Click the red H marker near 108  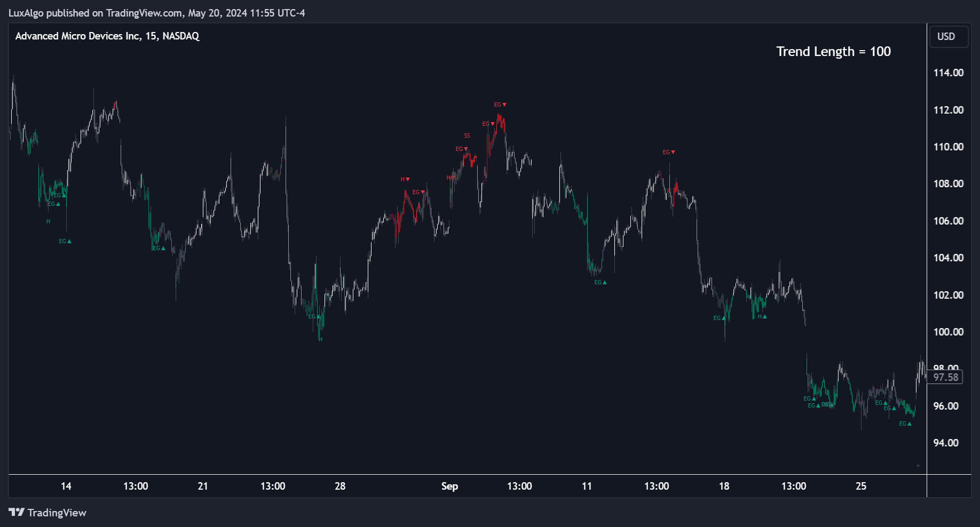pos(405,179)
